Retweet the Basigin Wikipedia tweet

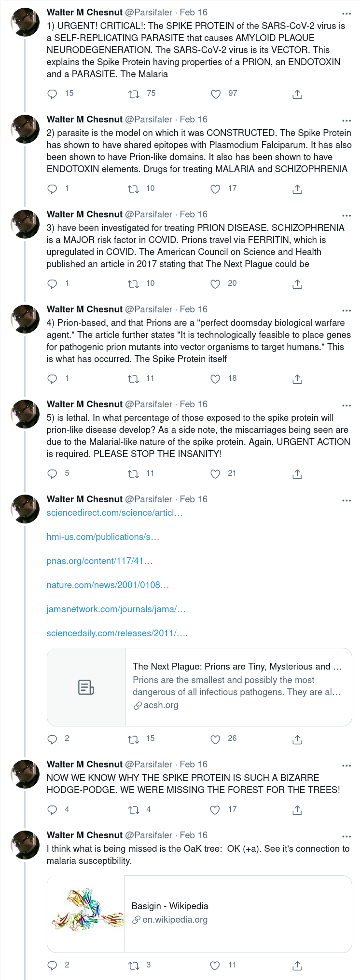pos(134,966)
